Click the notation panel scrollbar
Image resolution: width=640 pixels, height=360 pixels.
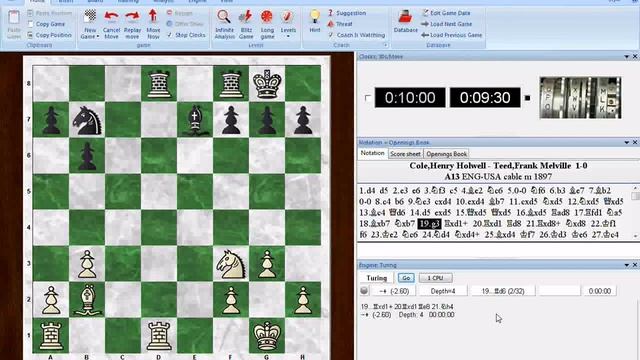pyautogui.click(x=636, y=212)
